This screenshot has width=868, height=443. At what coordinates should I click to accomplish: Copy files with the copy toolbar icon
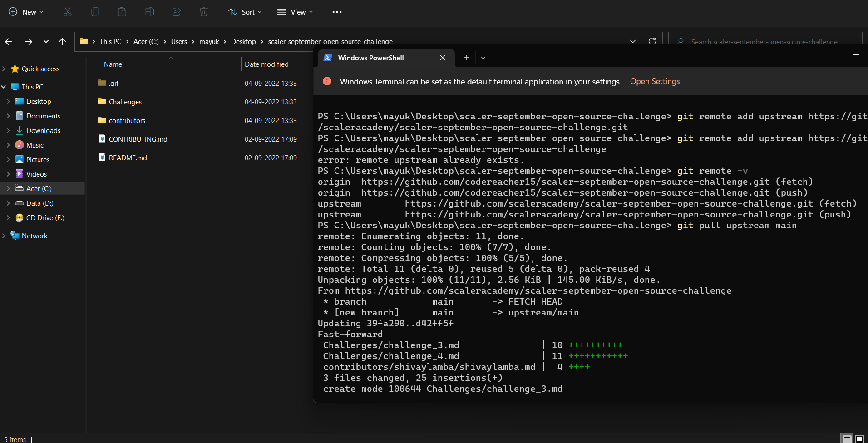95,12
